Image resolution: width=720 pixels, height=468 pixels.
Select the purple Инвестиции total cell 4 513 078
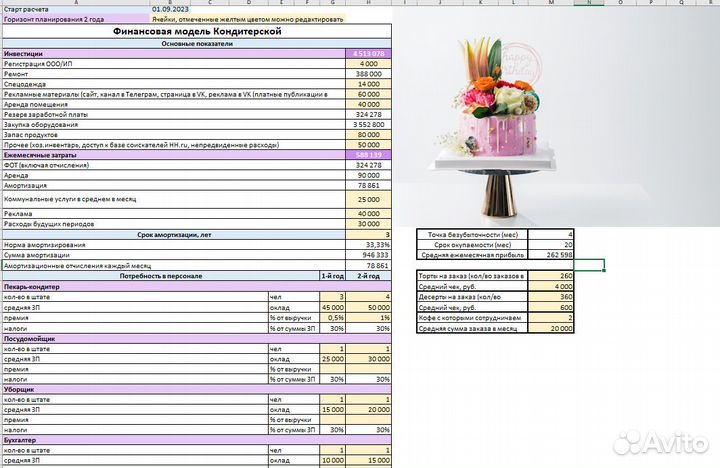[x=369, y=53]
